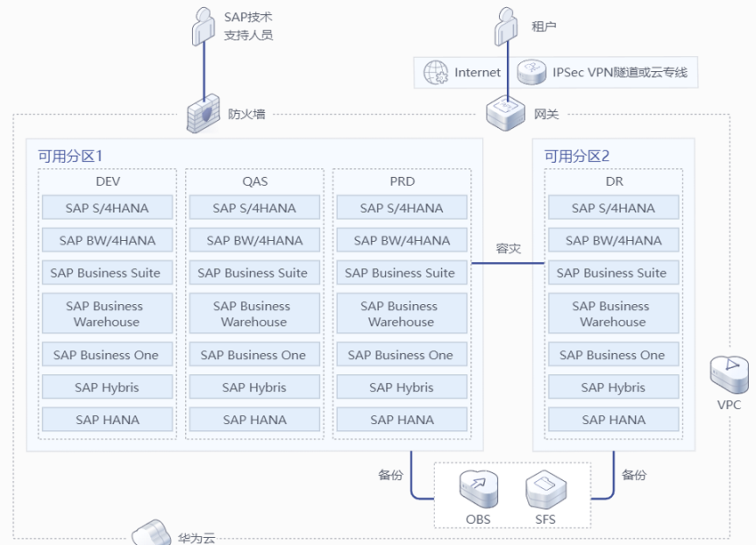Select SAP Hybris in the PRD group
756x545 pixels.
(402, 387)
